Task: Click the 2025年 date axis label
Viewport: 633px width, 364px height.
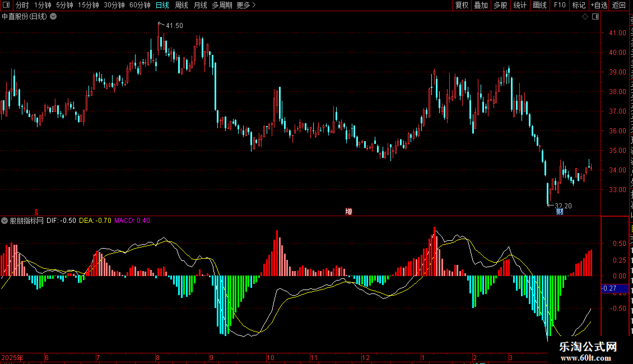Action: click(x=12, y=358)
